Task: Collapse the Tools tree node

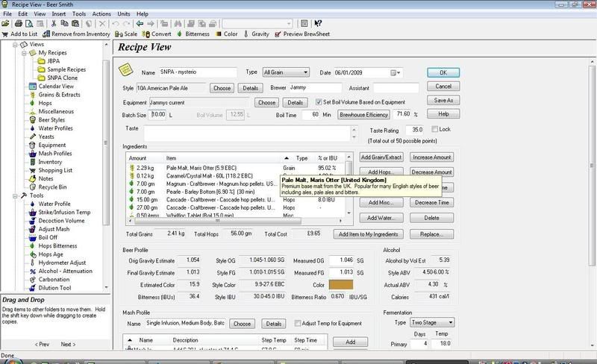Action: 15,195
